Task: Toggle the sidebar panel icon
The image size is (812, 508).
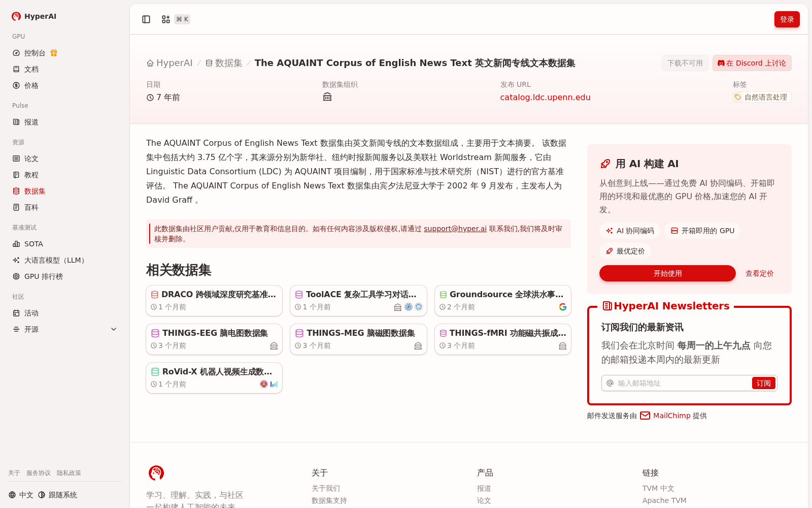Action: tap(146, 19)
